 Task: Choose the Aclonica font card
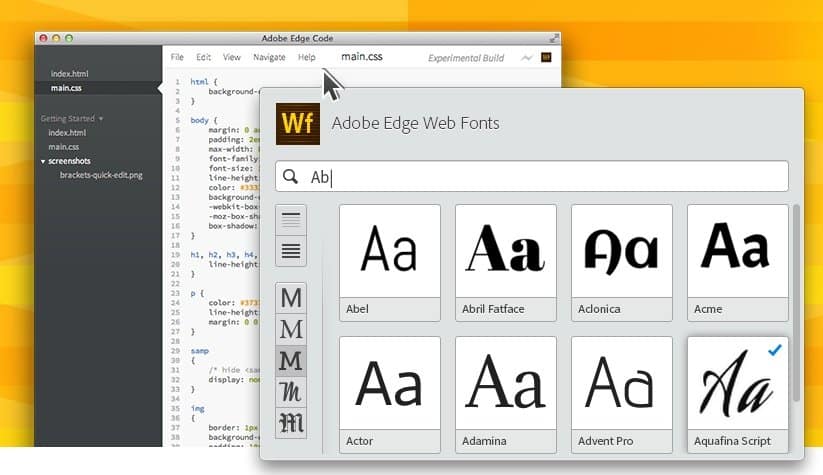pos(621,262)
